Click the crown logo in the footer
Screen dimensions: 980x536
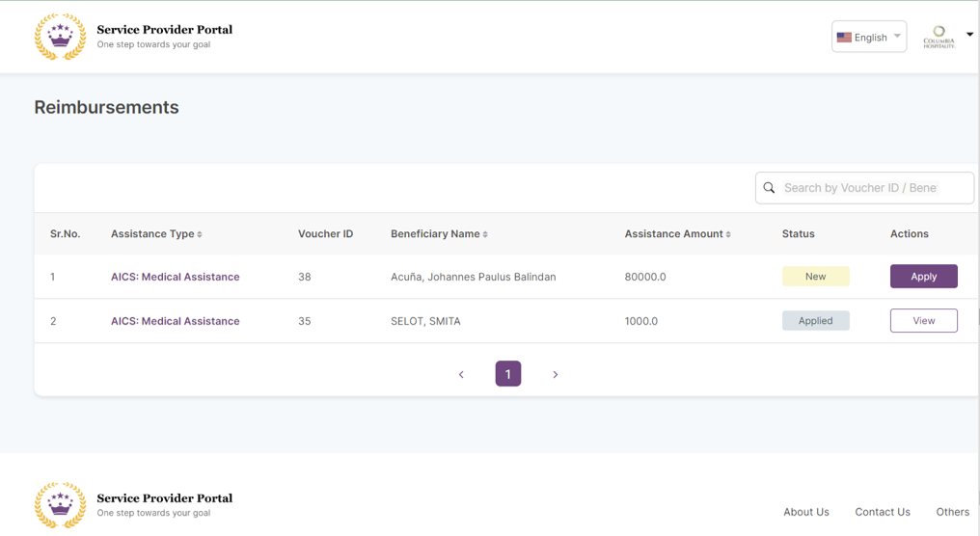(x=60, y=505)
